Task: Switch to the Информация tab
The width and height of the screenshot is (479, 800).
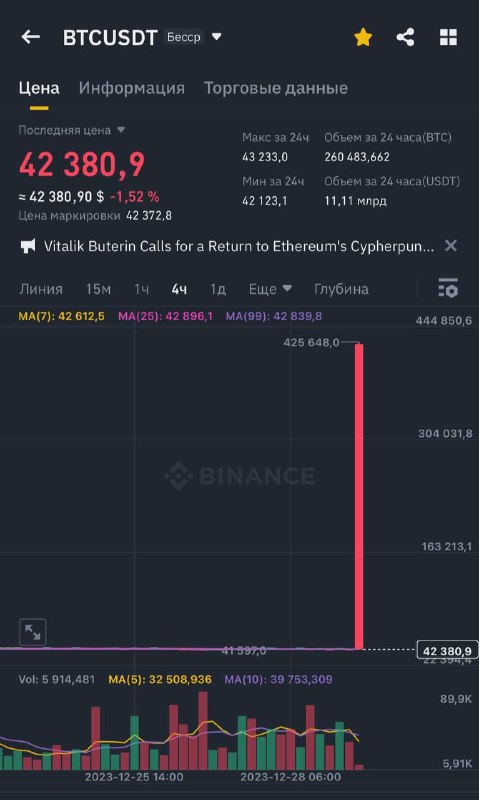Action: click(x=132, y=88)
